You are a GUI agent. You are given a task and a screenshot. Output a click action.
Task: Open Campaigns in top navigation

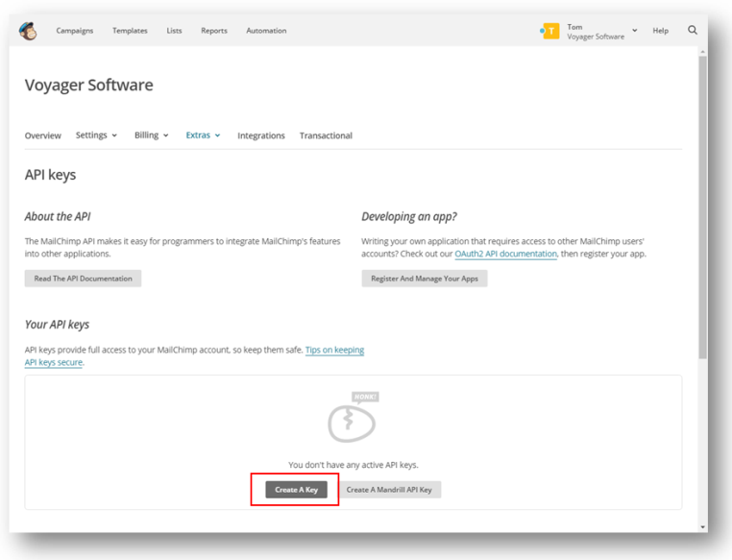click(x=75, y=31)
